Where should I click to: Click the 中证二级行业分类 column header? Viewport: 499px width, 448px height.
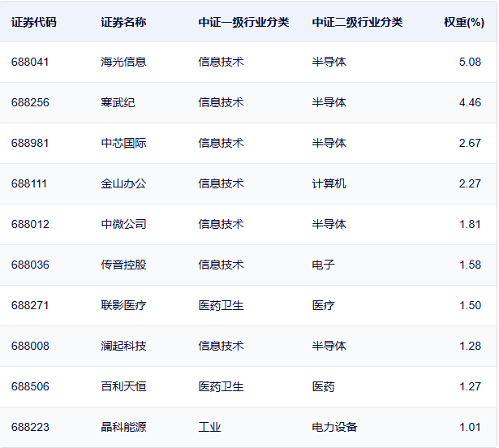click(x=357, y=22)
